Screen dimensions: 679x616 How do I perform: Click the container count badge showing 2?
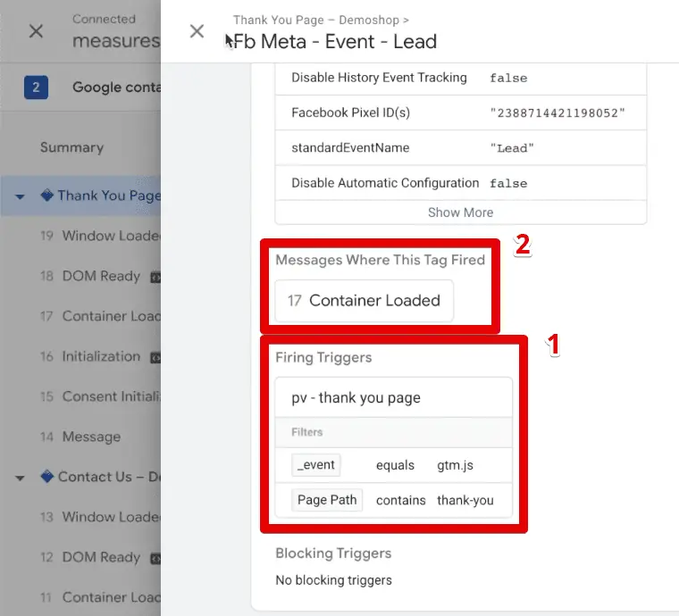[36, 87]
